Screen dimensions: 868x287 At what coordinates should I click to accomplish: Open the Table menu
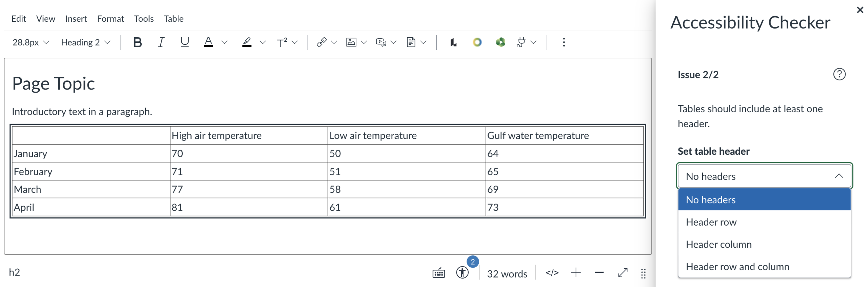(173, 19)
